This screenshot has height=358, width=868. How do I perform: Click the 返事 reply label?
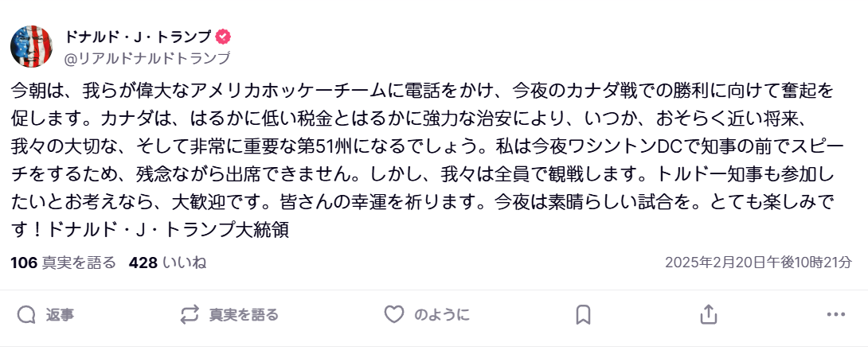60,315
